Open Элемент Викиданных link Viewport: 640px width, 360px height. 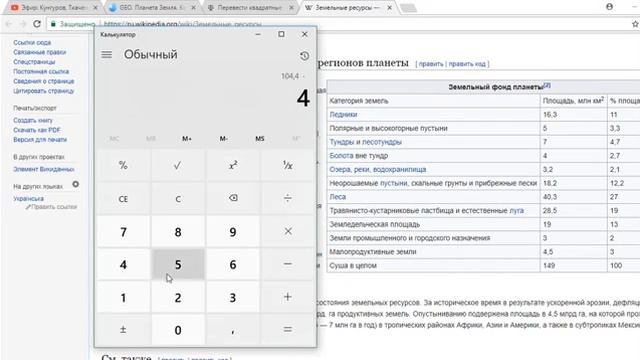[x=44, y=169]
